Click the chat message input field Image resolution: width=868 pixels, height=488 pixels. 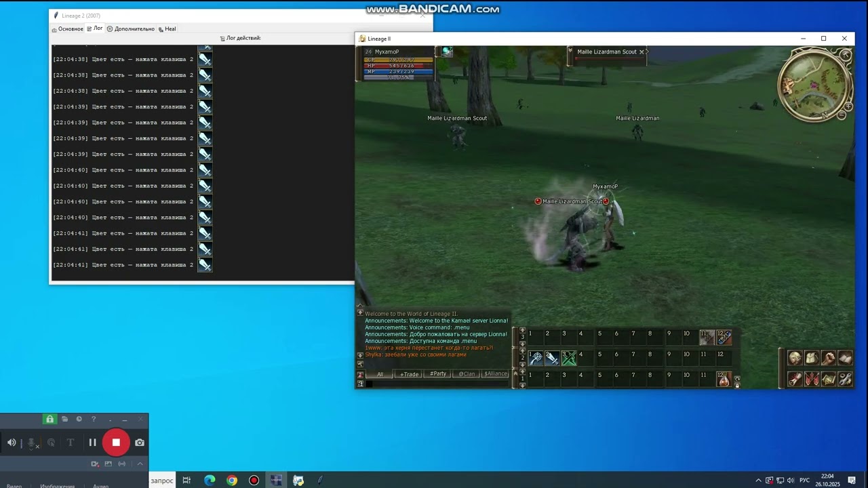click(x=438, y=384)
